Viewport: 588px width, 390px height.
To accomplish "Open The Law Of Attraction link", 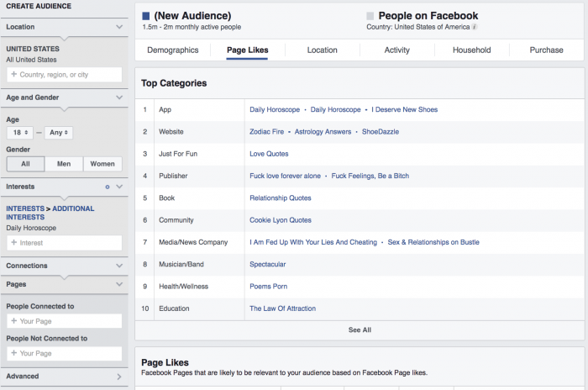I will click(x=283, y=308).
